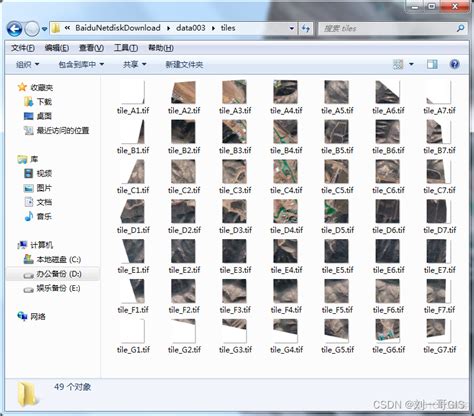Click the BaiduNetdiskDownload breadcrumb segment
This screenshot has width=474, height=416.
[x=118, y=28]
